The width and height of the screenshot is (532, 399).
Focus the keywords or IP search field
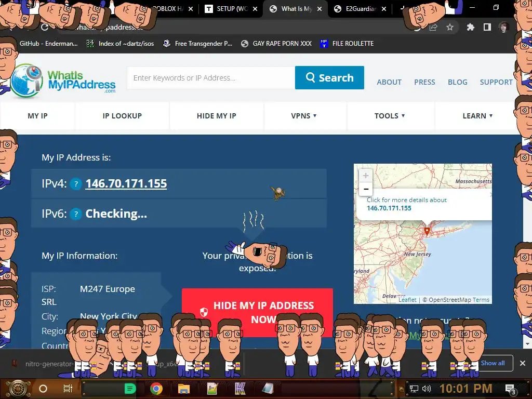(211, 78)
